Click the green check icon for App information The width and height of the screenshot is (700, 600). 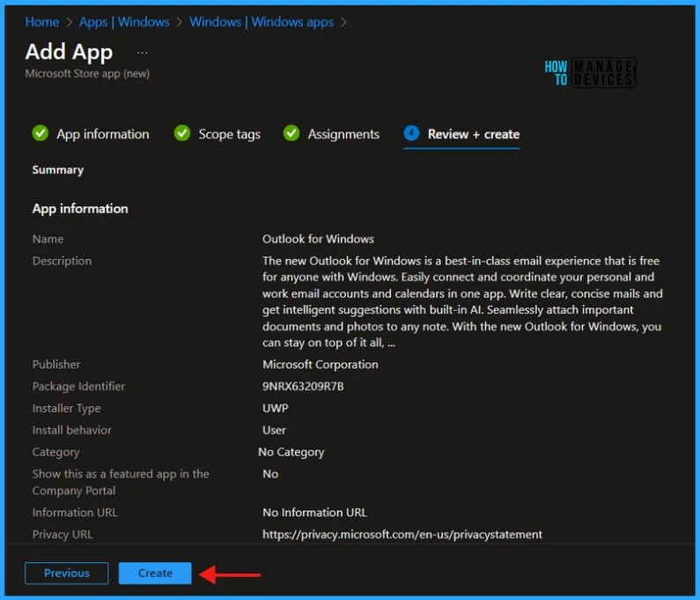click(41, 133)
